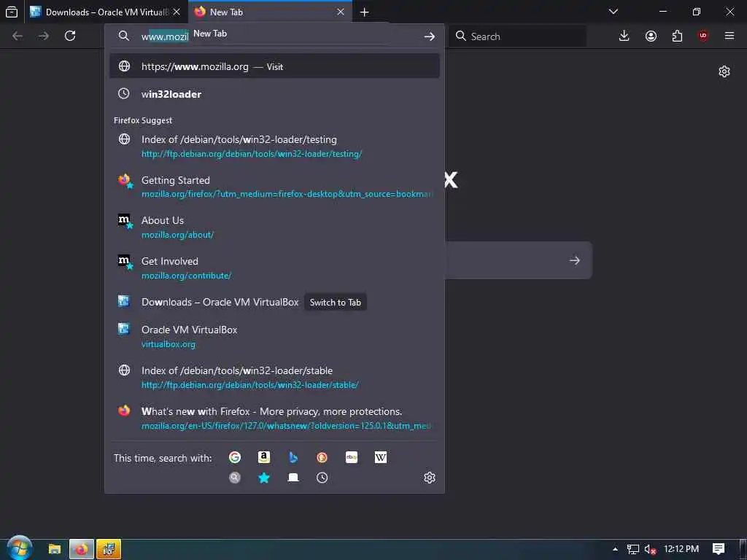Screen dimensions: 747x560
Task: Expand the list all tabs chevron
Action: (x=613, y=12)
